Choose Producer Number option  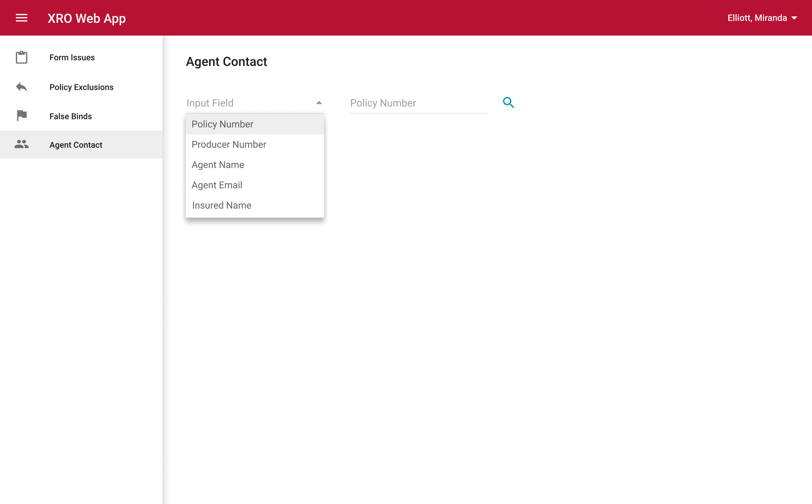click(x=229, y=144)
